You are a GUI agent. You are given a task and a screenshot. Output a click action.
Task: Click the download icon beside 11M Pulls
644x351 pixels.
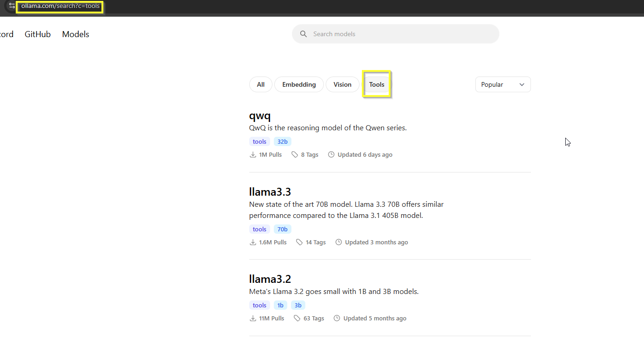[253, 319]
